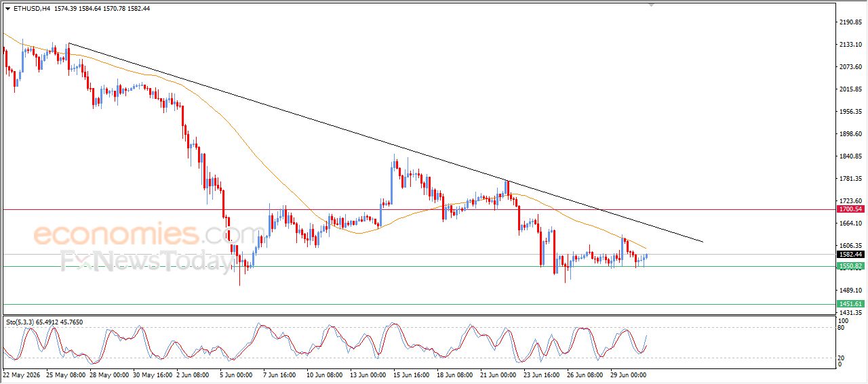Screen dimensions: 868x384
Task: Click the 26 Jun 08:00 time label
Action: [x=587, y=374]
